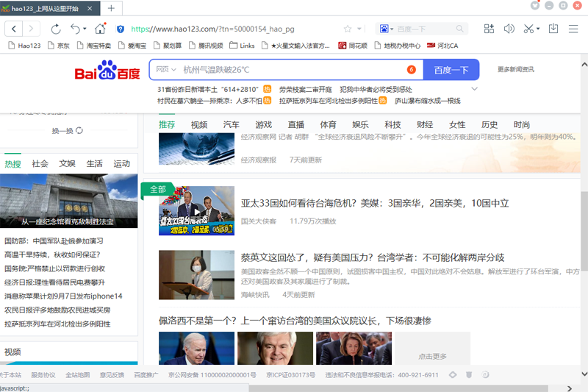Click the 百度一下 search button
This screenshot has height=392, width=588.
click(x=451, y=70)
